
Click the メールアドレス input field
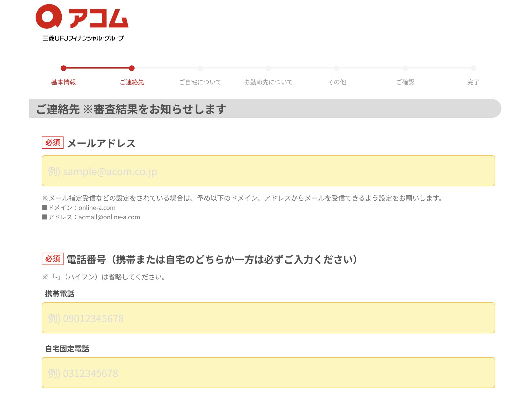(x=268, y=171)
